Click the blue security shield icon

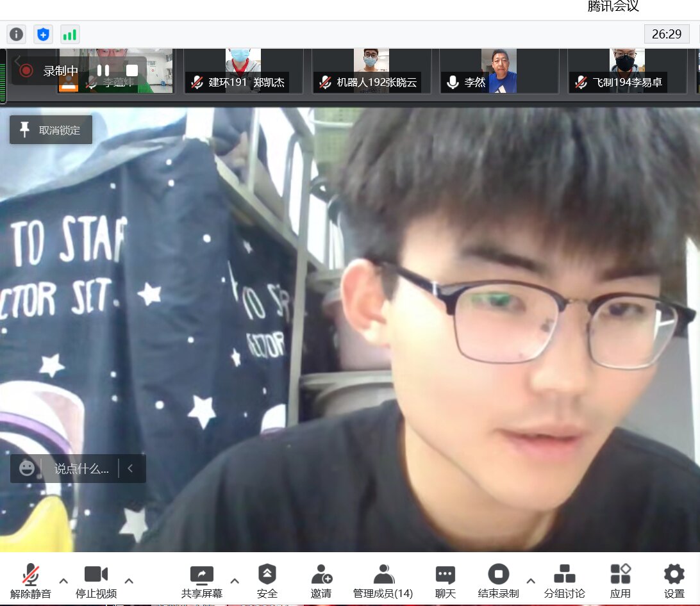[43, 34]
